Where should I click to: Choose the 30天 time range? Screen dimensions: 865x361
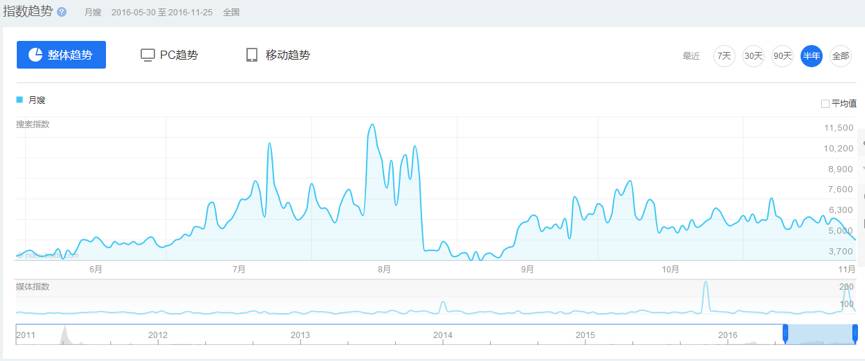pos(753,56)
